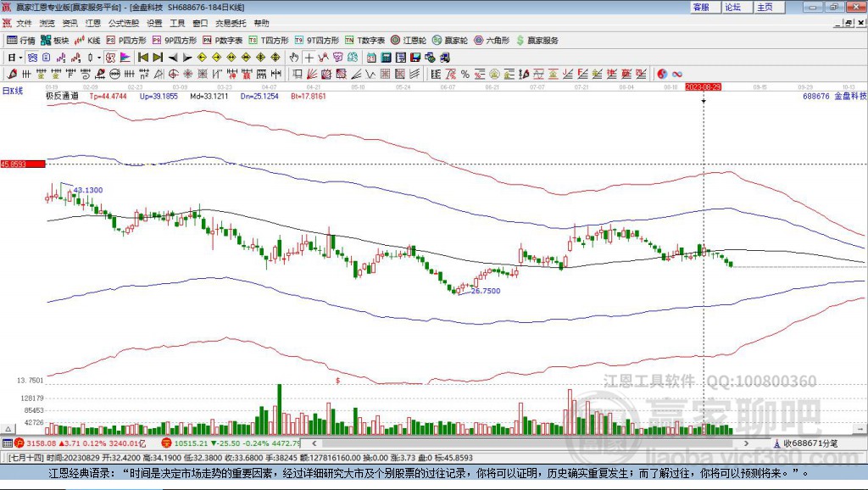Open the calendar icon
Image resolution: width=868 pixels, height=490 pixels.
pos(371,58)
